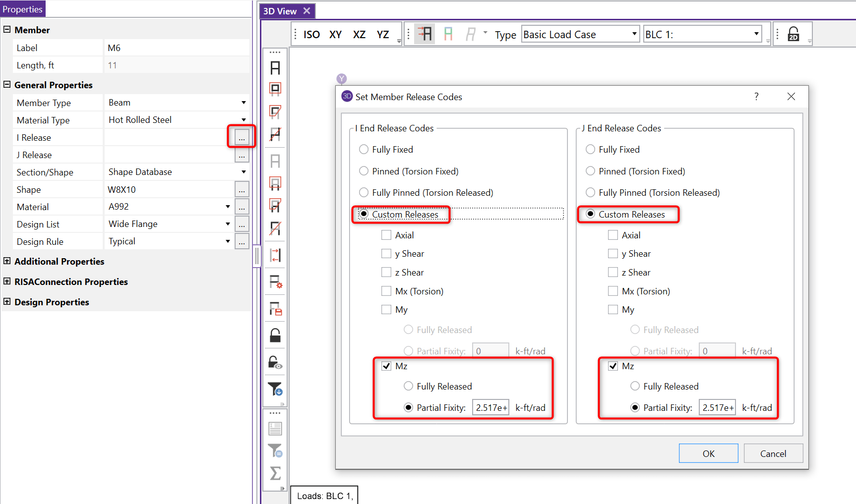Click the funnel filter with blue arrow
This screenshot has height=504, width=856.
[275, 389]
